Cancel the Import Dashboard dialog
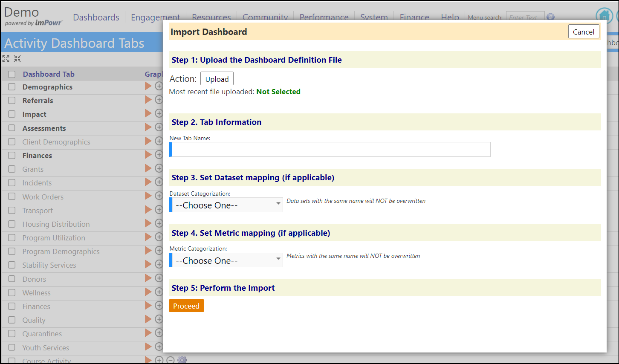 pos(584,32)
